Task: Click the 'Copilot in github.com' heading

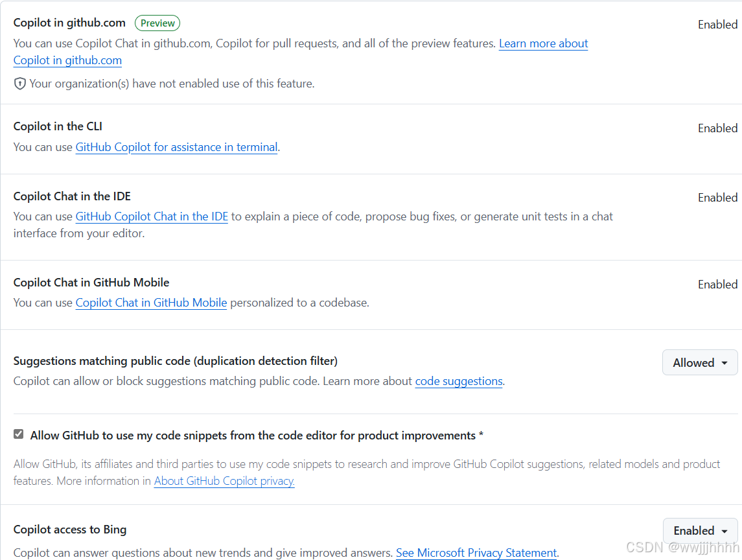Action: (69, 23)
